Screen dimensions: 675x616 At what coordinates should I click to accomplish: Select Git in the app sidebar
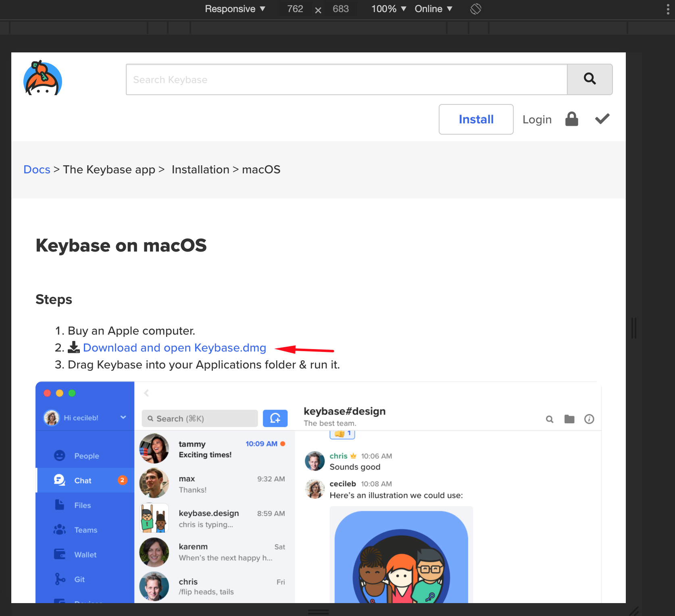click(x=85, y=579)
